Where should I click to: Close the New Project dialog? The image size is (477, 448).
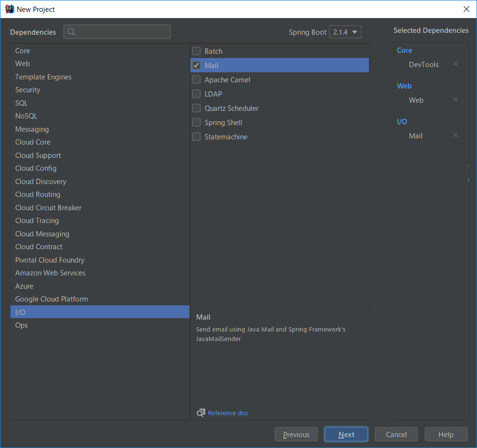point(467,9)
